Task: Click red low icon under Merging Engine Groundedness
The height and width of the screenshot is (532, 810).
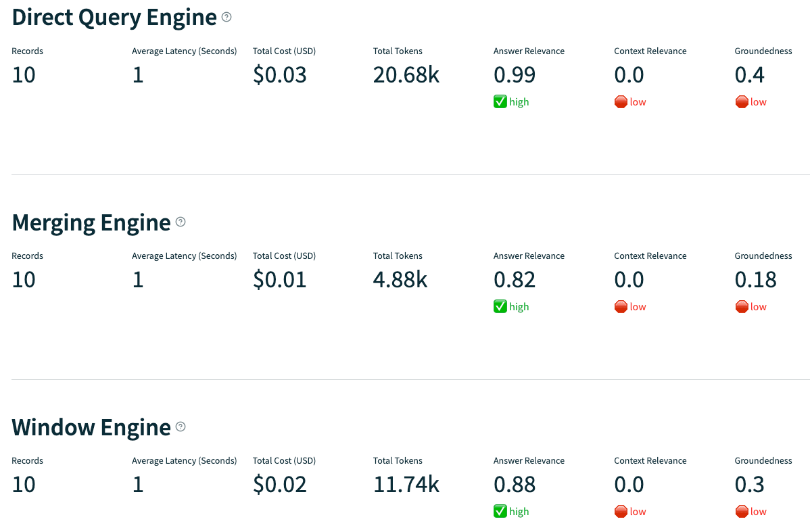Action: pyautogui.click(x=742, y=307)
